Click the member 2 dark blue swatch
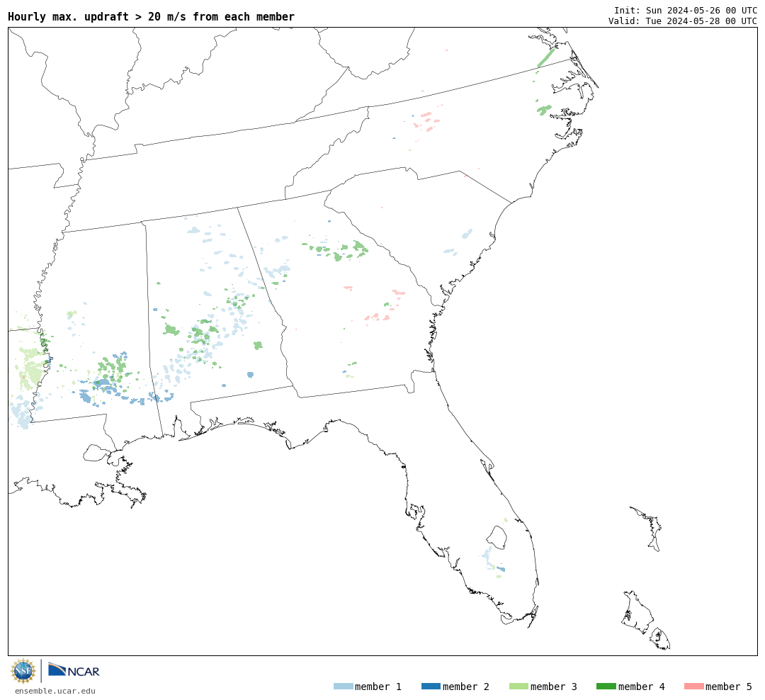The image size is (765, 700). coord(431,687)
